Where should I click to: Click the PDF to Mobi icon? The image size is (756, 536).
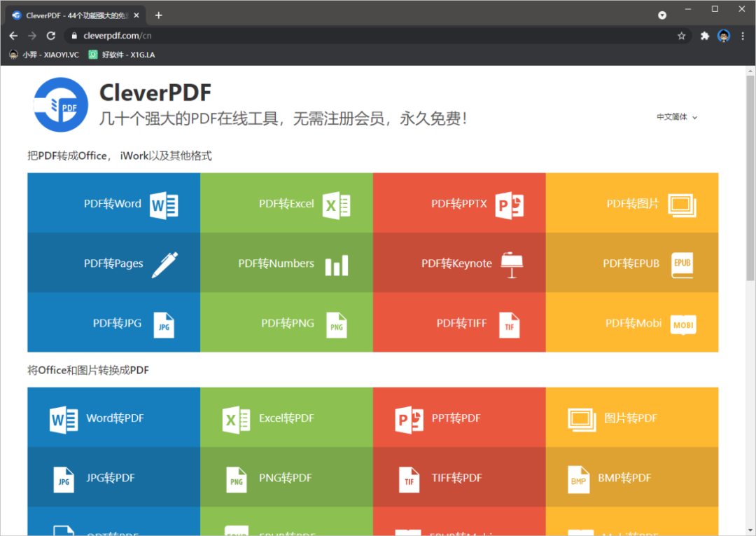(x=683, y=324)
